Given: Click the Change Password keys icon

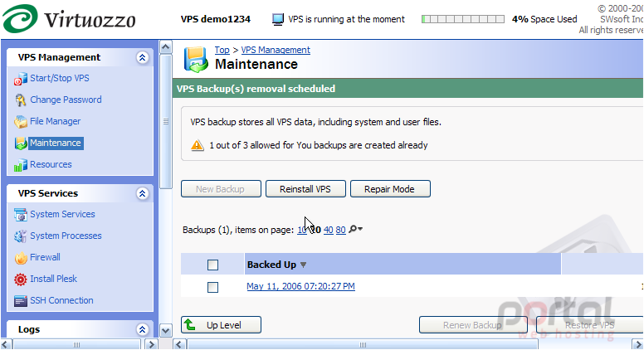Looking at the screenshot, I should [x=21, y=100].
